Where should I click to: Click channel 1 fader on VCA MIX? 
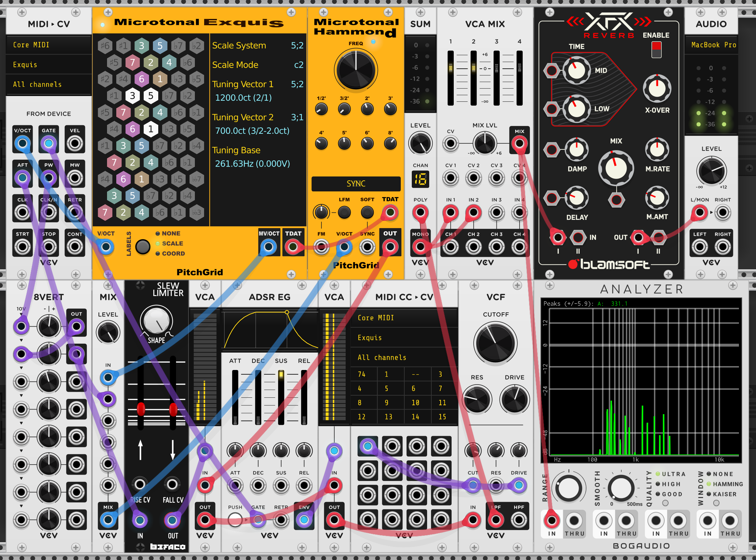point(451,78)
